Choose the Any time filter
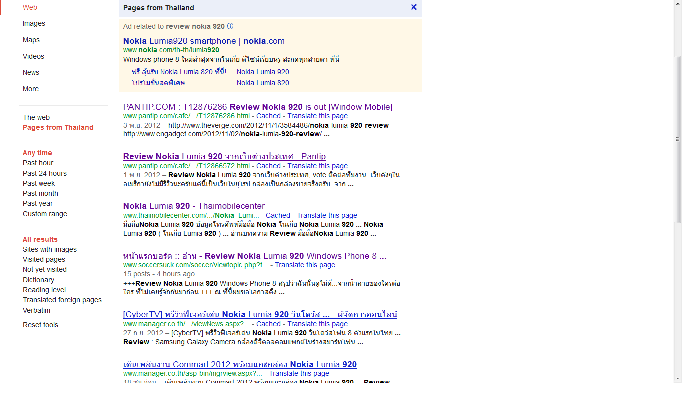The height and width of the screenshot is (404, 685). [x=37, y=152]
